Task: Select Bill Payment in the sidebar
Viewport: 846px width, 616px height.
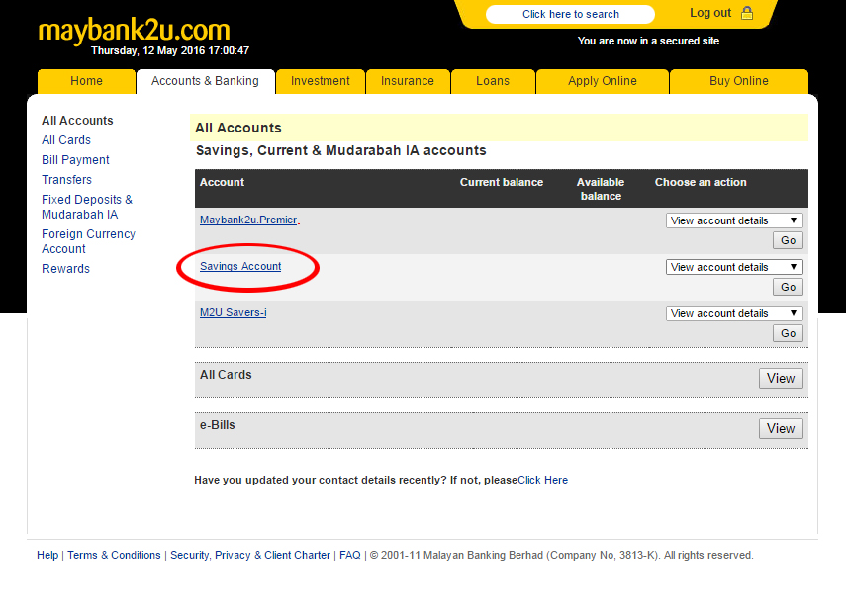Action: (x=75, y=160)
